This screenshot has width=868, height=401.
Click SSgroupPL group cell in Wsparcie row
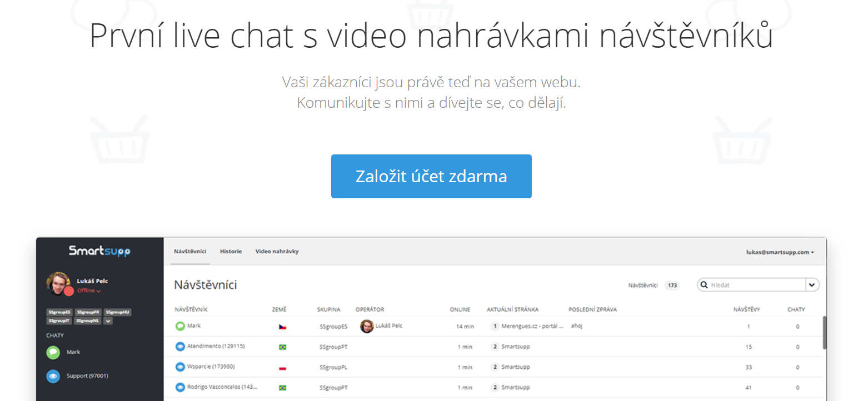[x=333, y=368]
